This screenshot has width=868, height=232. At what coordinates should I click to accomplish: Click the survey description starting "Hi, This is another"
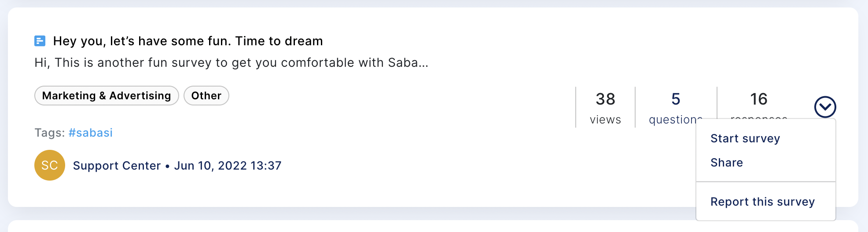click(x=231, y=63)
